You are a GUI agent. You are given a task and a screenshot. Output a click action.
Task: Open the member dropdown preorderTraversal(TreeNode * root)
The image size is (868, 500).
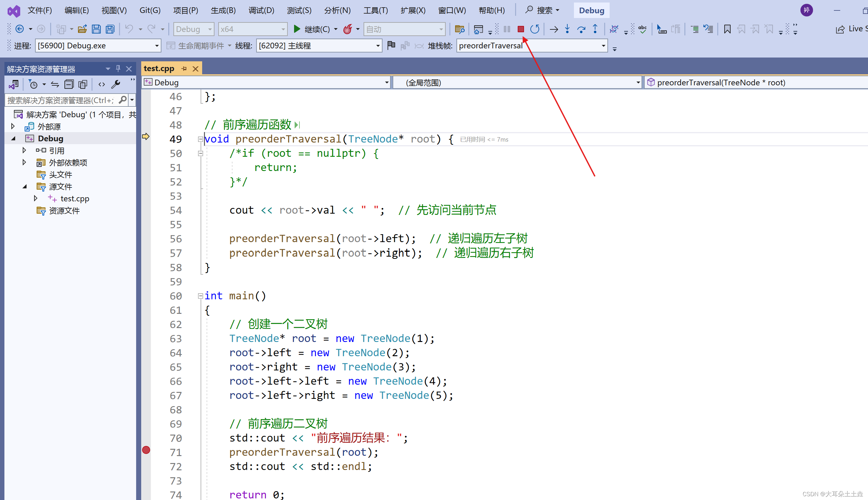click(756, 82)
